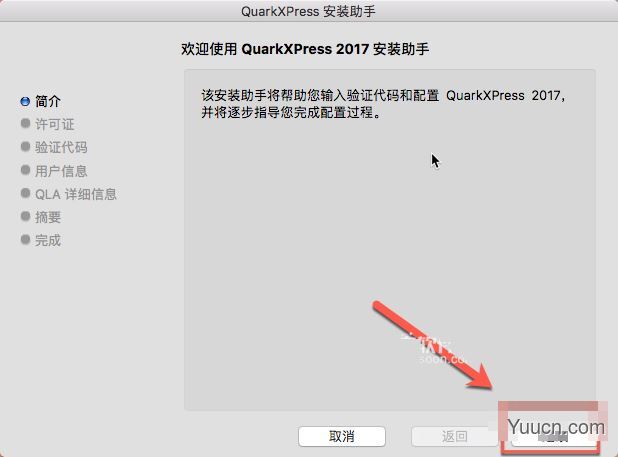Click the blue bullet beside 简介

25,101
